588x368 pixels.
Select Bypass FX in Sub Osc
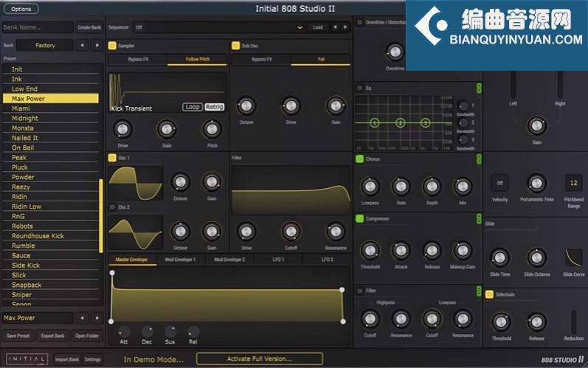[261, 59]
